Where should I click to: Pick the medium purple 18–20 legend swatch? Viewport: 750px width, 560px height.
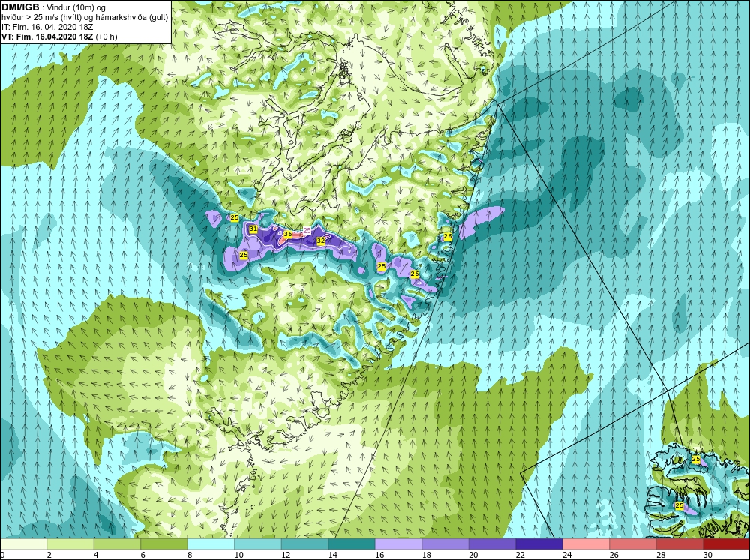(x=445, y=544)
